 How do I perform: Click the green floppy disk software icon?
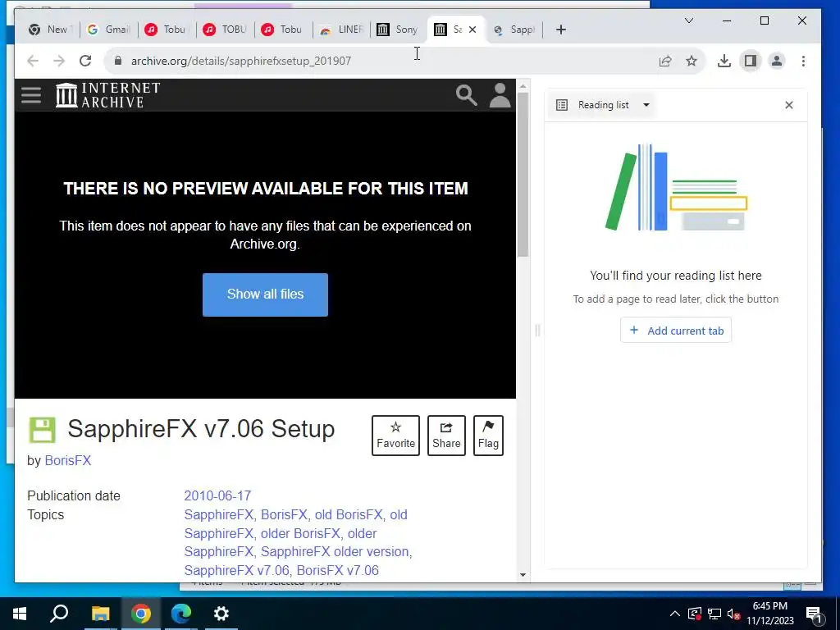42,430
